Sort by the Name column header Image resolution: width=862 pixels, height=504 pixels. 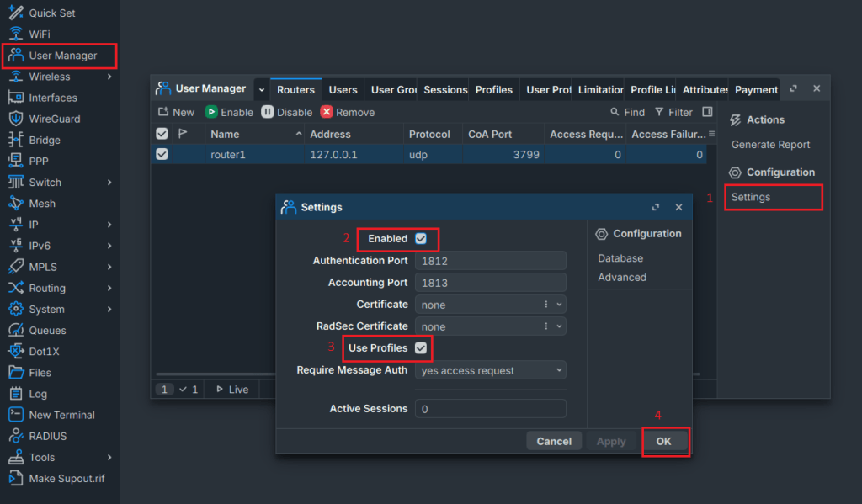255,134
